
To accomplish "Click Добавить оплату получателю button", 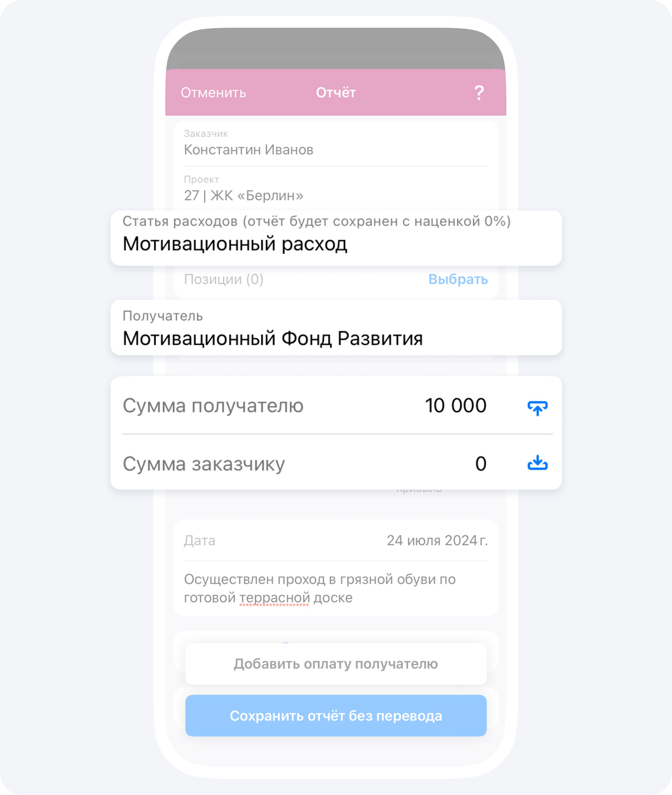I will click(x=336, y=662).
